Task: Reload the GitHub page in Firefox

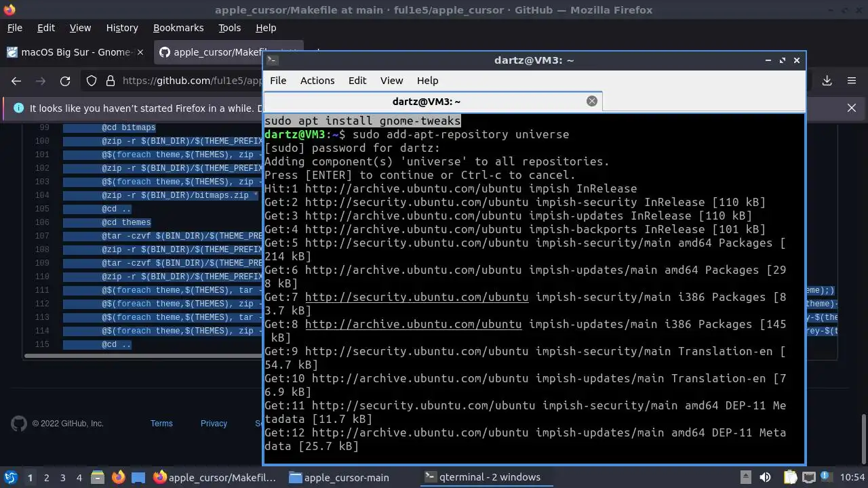Action: point(65,81)
